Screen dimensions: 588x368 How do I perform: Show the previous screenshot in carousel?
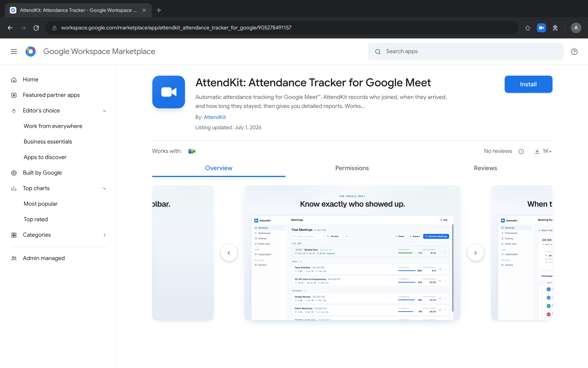pyautogui.click(x=229, y=253)
